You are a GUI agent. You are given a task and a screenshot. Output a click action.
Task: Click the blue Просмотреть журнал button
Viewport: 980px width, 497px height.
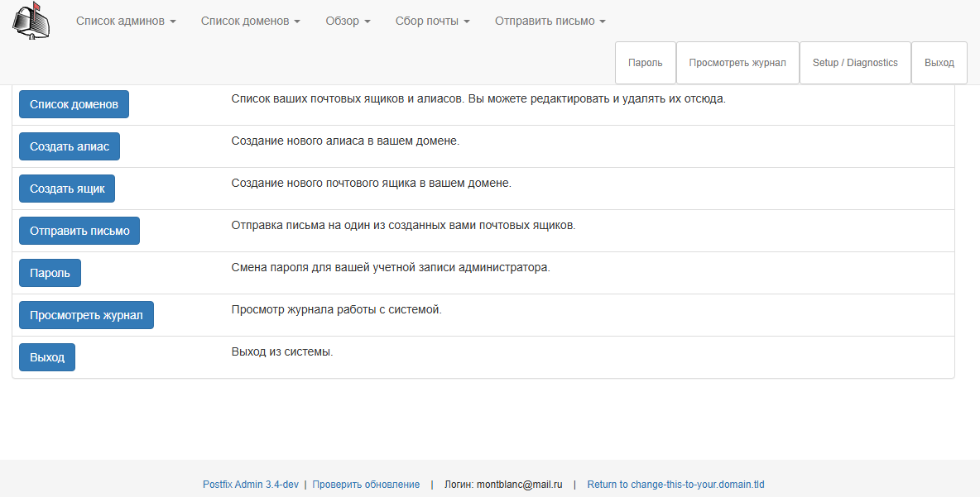(86, 315)
